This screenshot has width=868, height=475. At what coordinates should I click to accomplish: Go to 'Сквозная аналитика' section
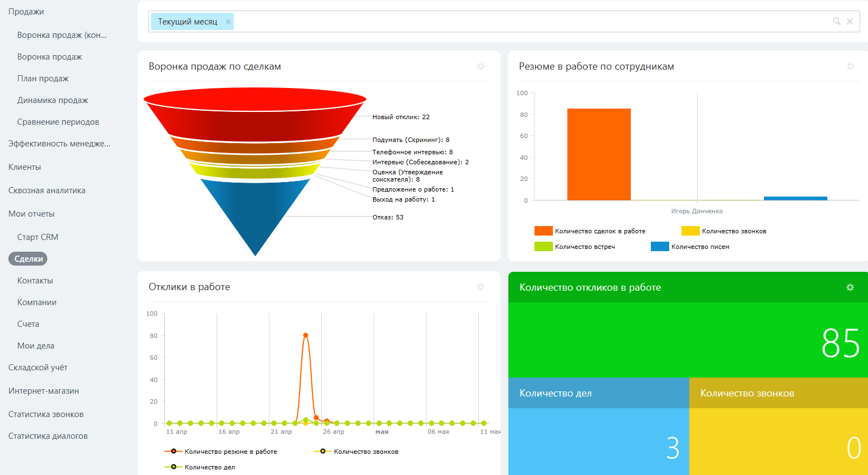coord(47,190)
